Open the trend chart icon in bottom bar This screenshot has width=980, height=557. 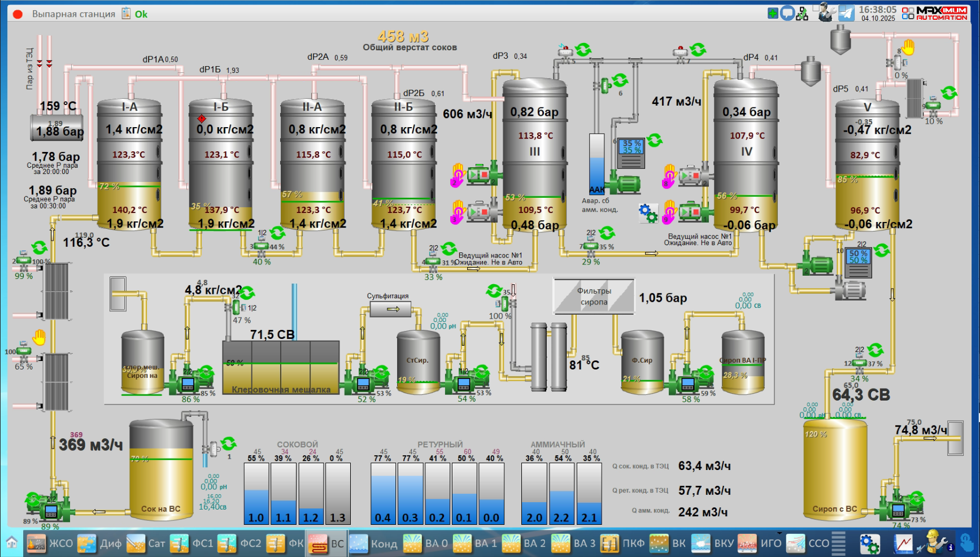tap(903, 544)
